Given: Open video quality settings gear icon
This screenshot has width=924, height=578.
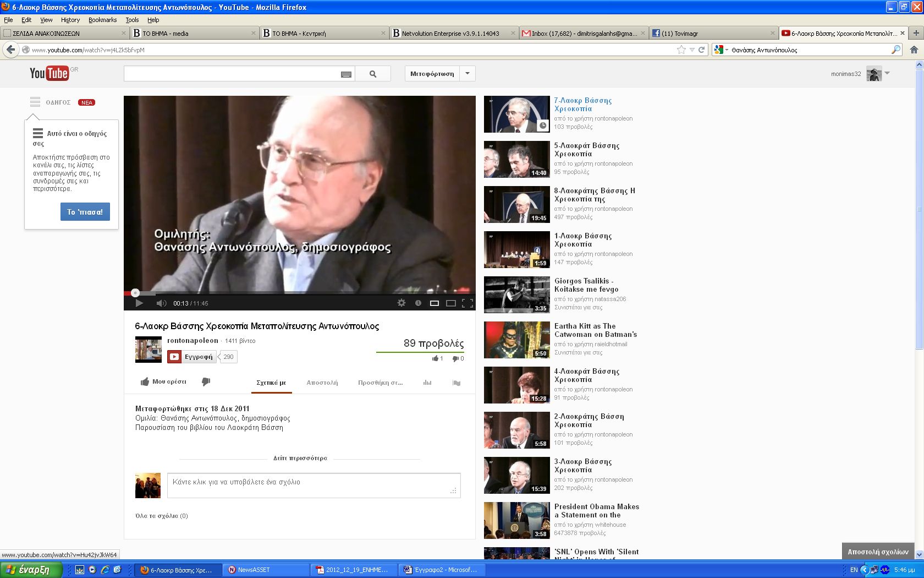Looking at the screenshot, I should tap(402, 303).
